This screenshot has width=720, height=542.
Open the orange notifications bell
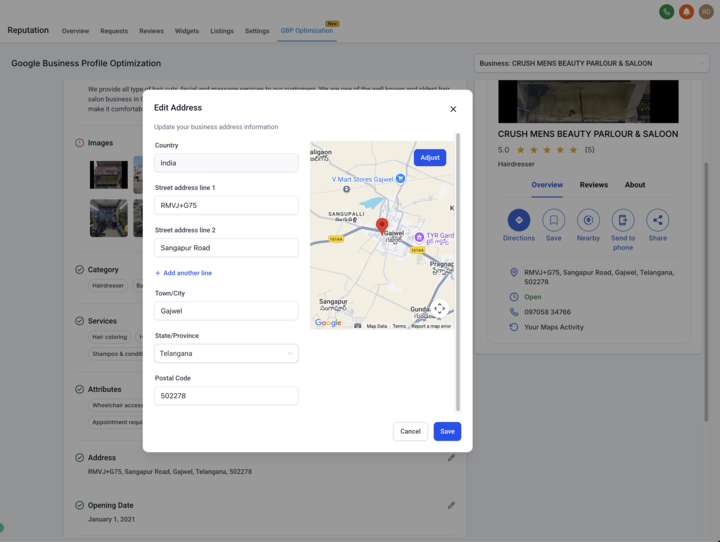(x=686, y=11)
